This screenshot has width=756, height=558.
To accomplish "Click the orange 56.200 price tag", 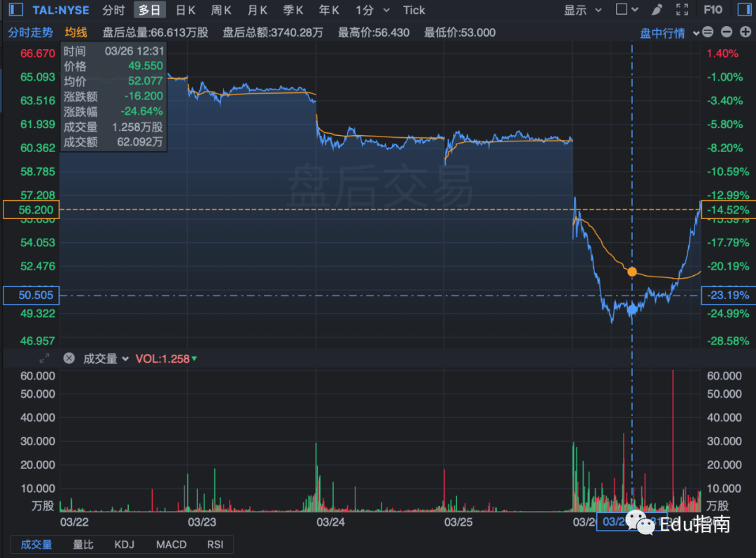I will [x=31, y=210].
